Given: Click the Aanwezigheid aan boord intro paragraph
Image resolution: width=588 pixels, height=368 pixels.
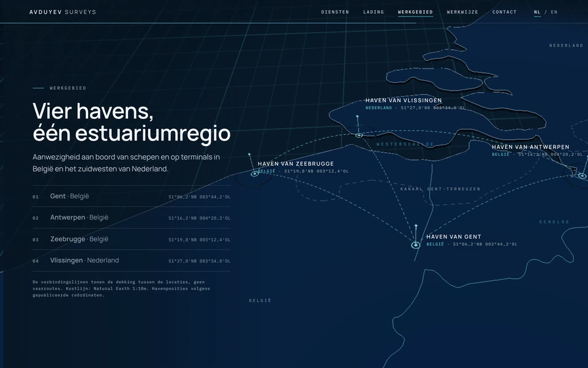Looking at the screenshot, I should (x=126, y=163).
